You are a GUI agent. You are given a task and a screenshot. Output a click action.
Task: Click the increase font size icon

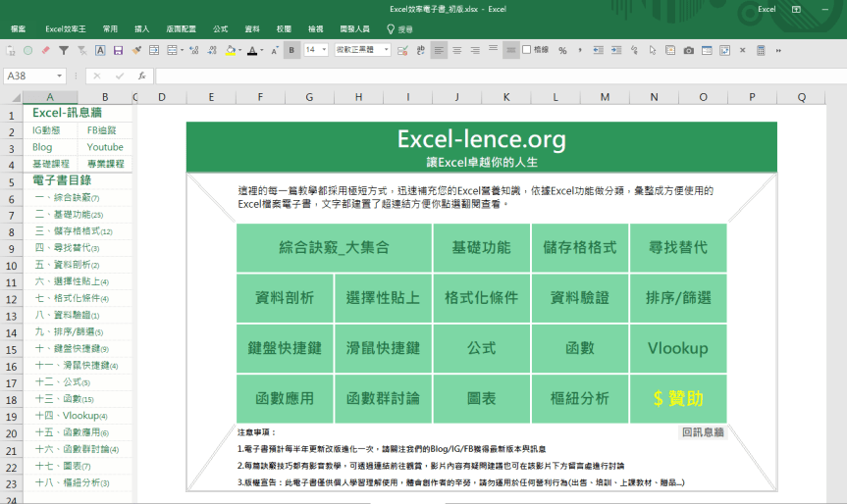click(x=275, y=50)
